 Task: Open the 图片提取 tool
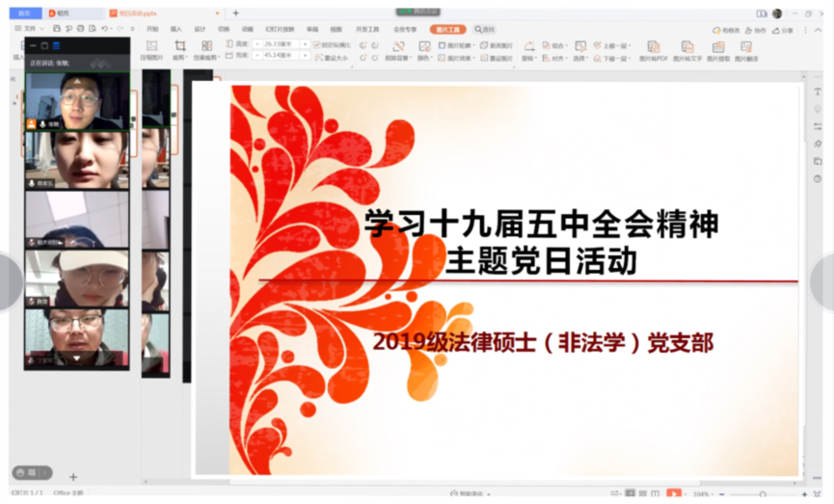[x=717, y=48]
